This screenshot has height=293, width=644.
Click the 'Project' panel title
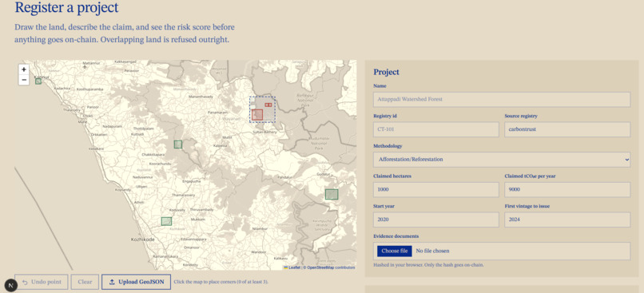pyautogui.click(x=386, y=72)
